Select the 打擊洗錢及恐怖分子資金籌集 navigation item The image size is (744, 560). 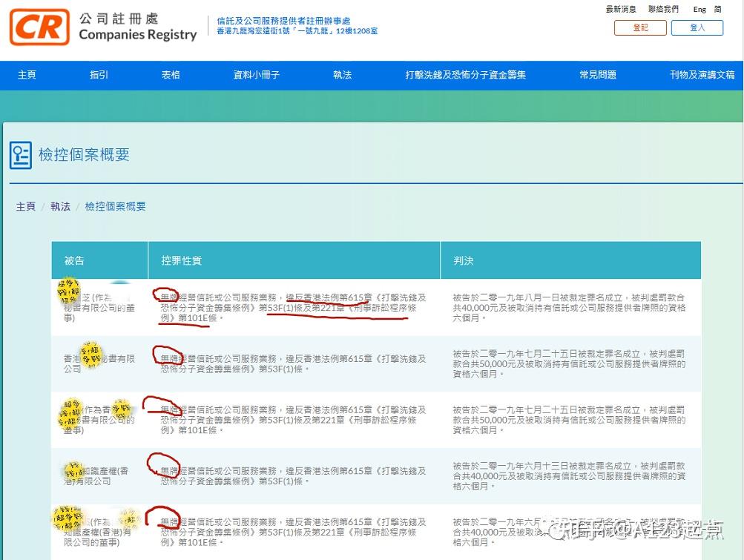tap(466, 75)
